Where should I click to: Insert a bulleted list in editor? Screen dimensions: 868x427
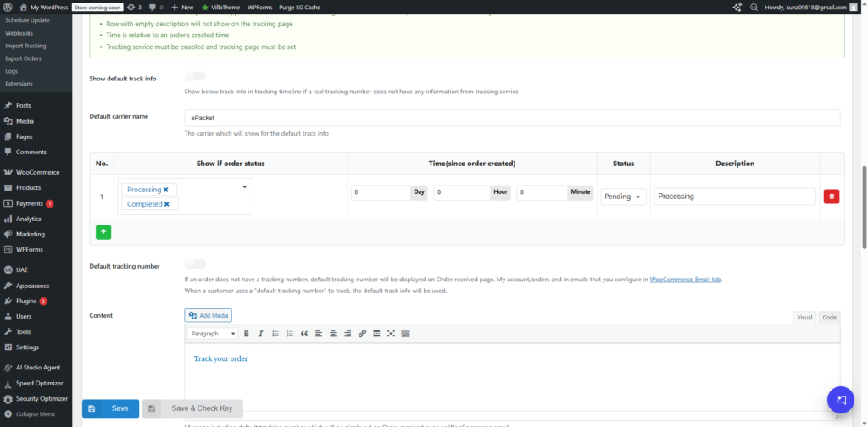[275, 334]
